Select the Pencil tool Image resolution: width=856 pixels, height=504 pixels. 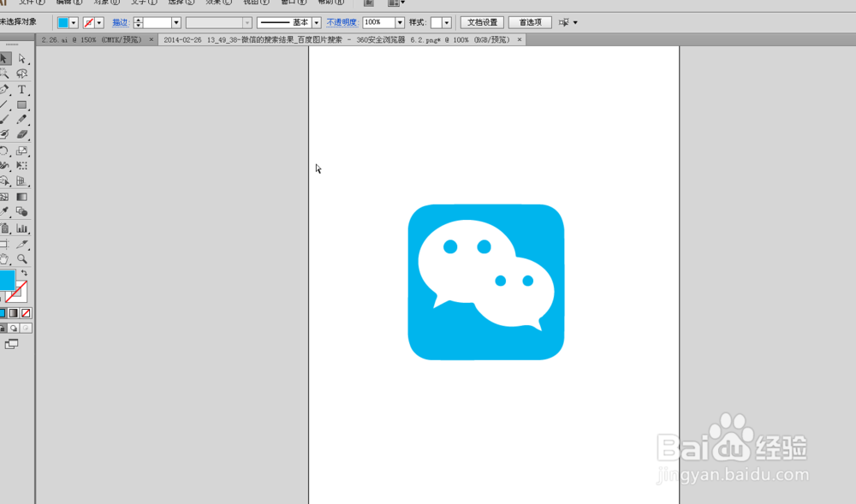(22, 119)
